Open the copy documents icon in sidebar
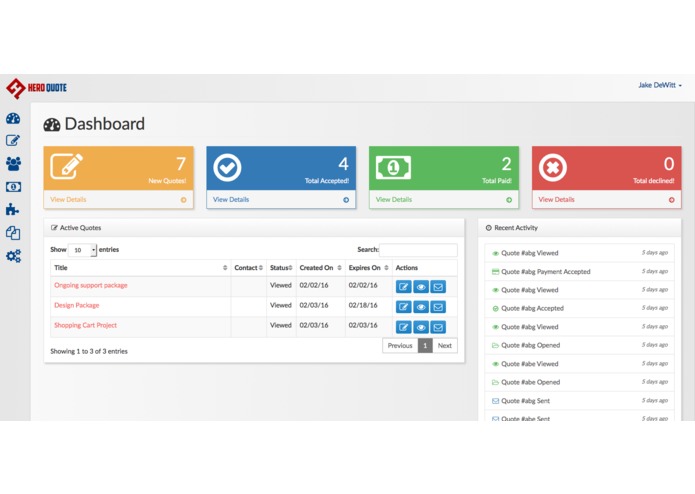The height and width of the screenshot is (494, 695). [x=13, y=233]
